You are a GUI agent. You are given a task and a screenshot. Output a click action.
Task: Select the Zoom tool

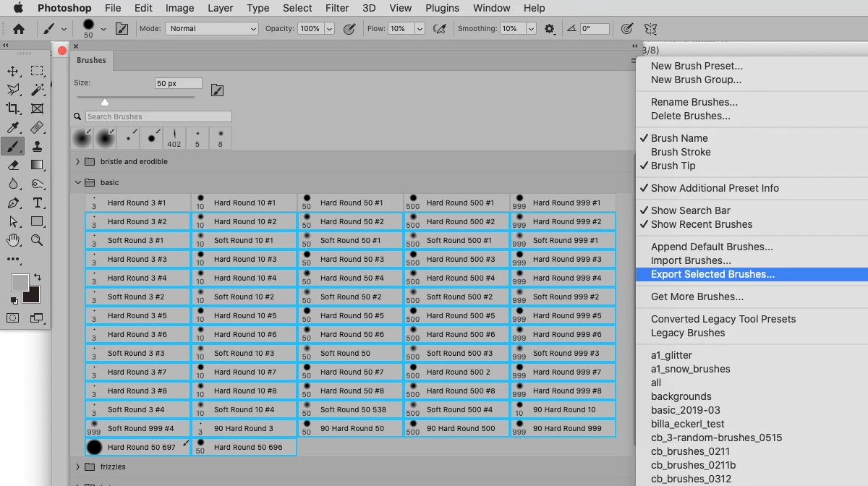tap(37, 240)
